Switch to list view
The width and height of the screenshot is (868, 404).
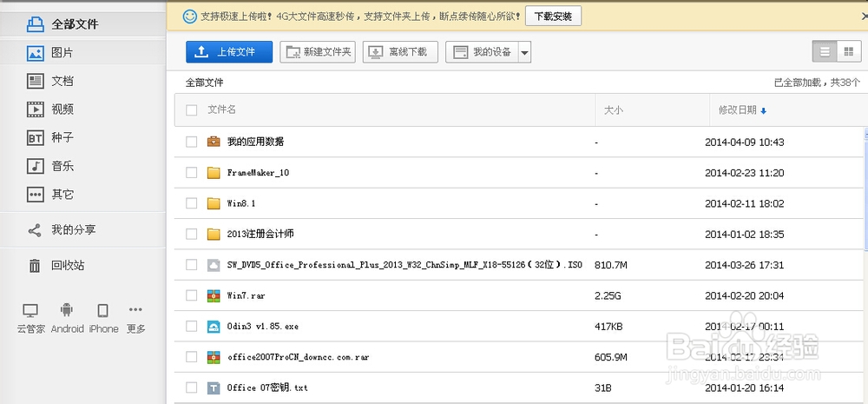click(x=825, y=51)
